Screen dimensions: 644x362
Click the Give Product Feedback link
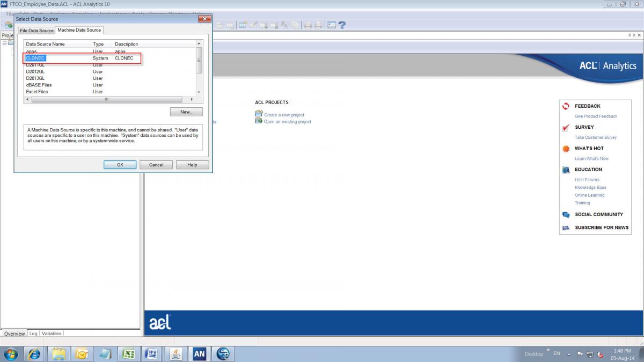[x=596, y=116]
